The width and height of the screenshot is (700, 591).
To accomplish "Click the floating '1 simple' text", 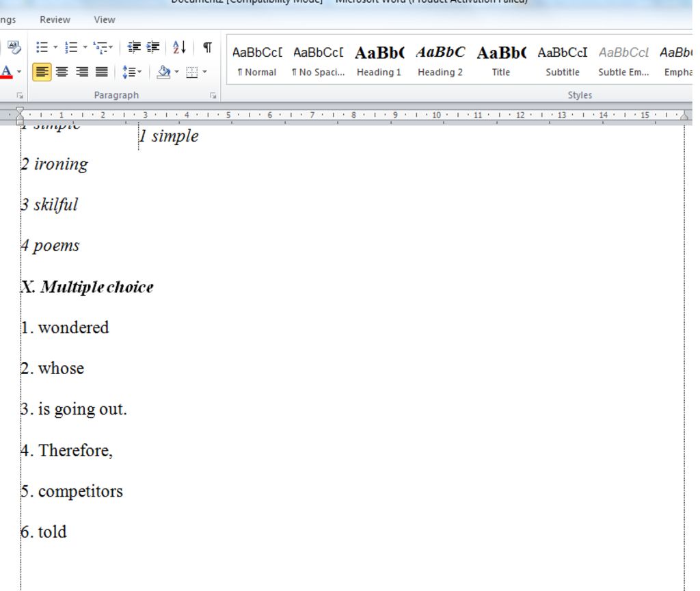I will [x=169, y=136].
